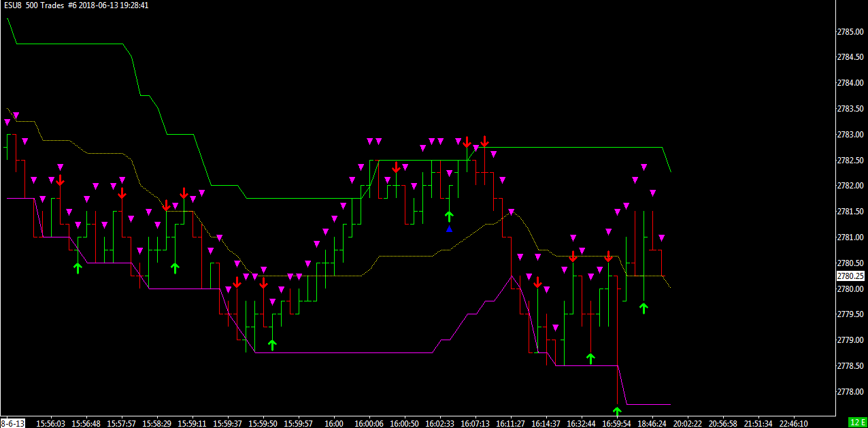Click price axis label 2778.00
868x428 pixels.
[850, 392]
